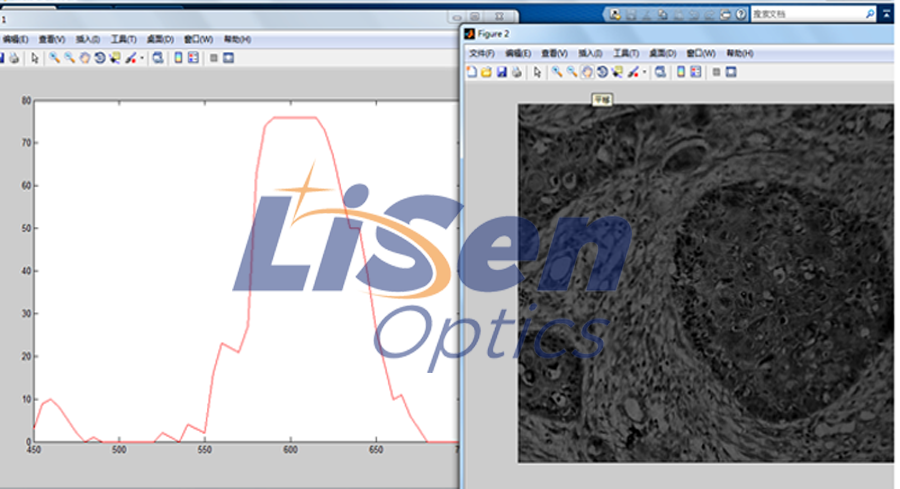Select Data Cursor tool in Figure 1

coord(115,58)
